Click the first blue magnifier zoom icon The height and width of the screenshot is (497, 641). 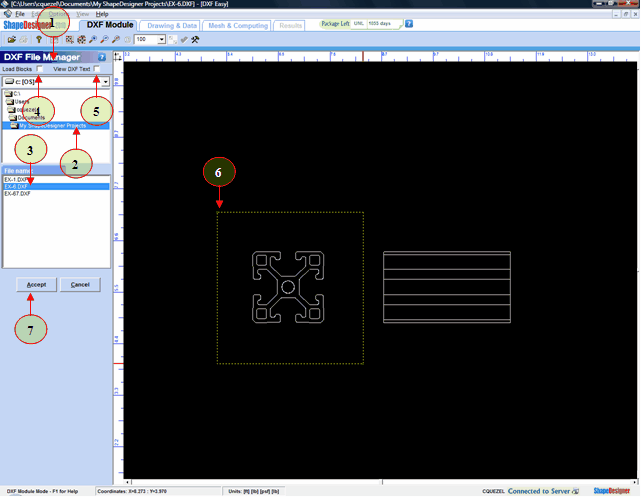click(x=93, y=40)
